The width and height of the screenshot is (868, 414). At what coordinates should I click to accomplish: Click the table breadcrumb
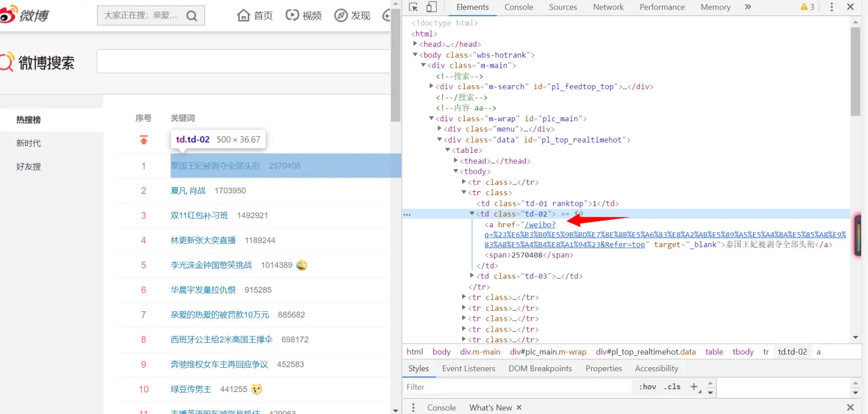point(714,351)
